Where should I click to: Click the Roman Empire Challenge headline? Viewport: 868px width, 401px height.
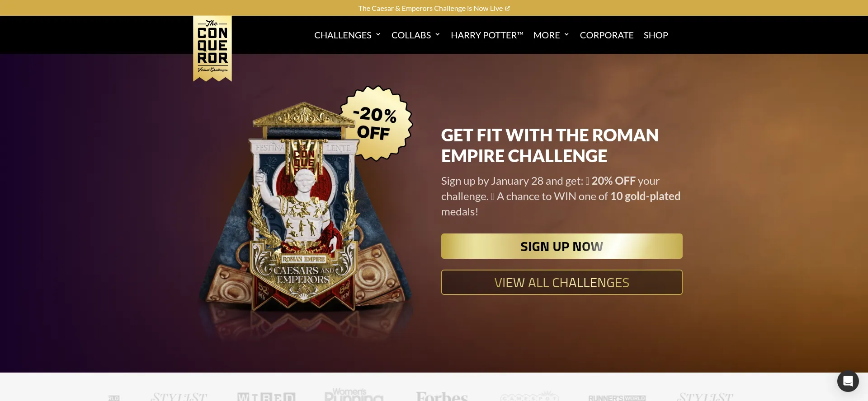[550, 145]
